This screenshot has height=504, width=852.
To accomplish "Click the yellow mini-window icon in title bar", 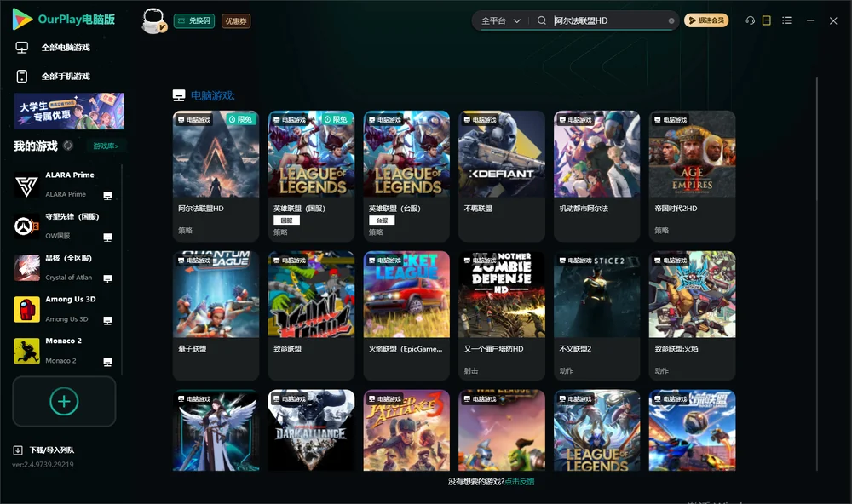I will [x=767, y=20].
